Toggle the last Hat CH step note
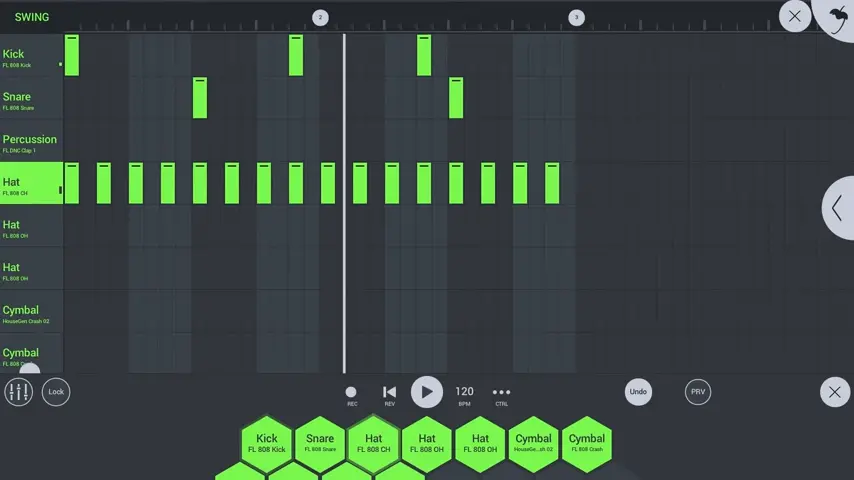Screen dimensions: 854x480 pos(552,183)
